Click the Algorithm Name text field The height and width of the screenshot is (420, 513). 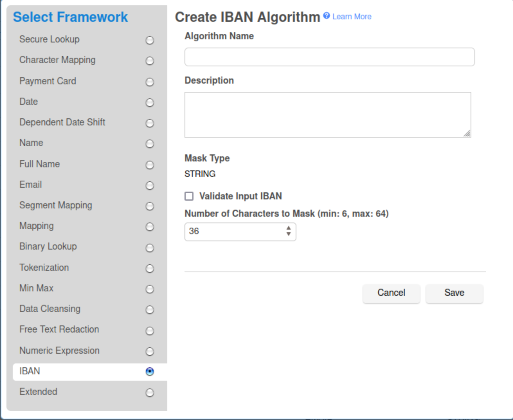[x=329, y=57]
